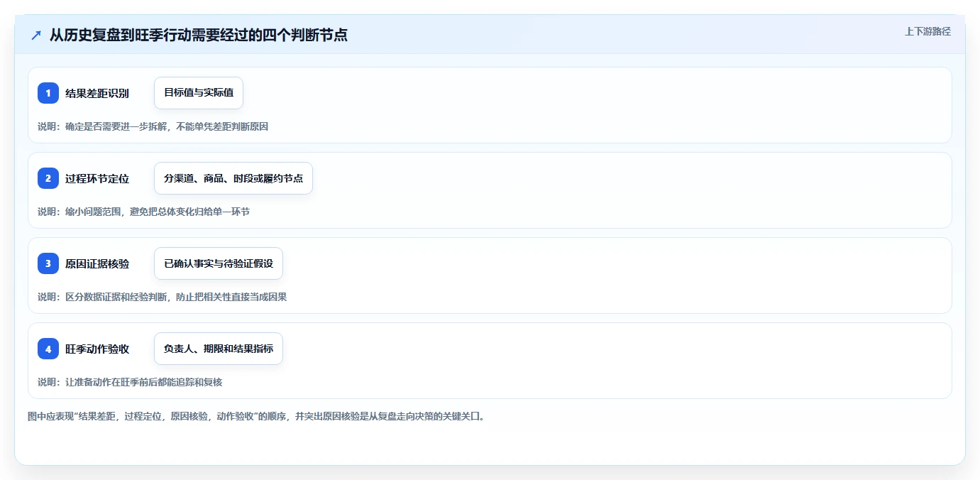Viewport: 980px width, 480px height.
Task: Select the 目标值与实际值 chip
Action: [199, 93]
